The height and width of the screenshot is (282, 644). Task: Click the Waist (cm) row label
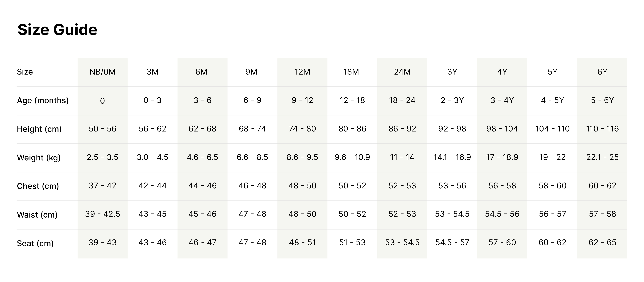[x=37, y=215]
